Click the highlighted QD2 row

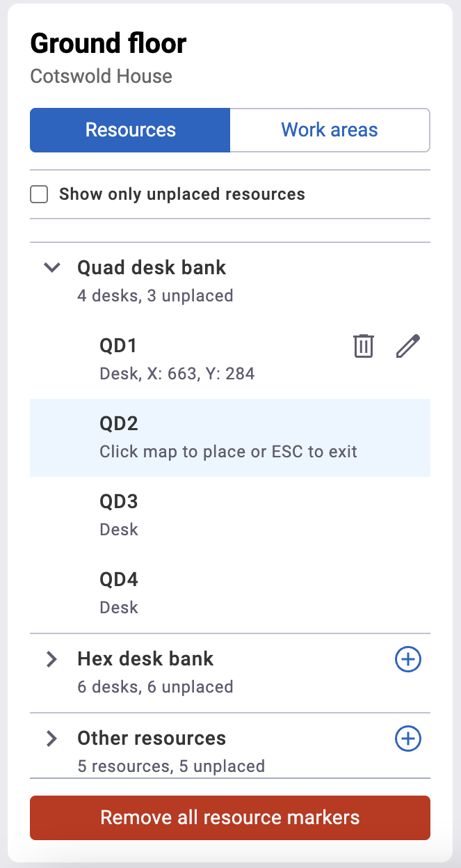[x=230, y=438]
